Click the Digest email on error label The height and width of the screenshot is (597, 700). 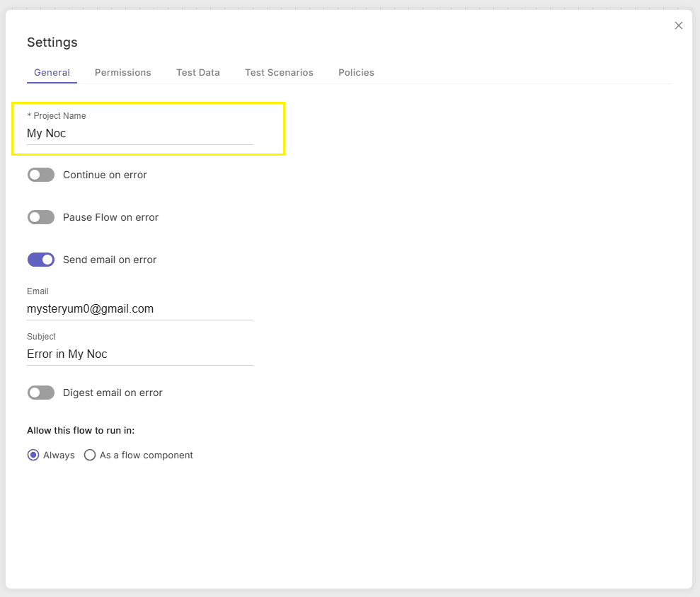[x=113, y=393]
